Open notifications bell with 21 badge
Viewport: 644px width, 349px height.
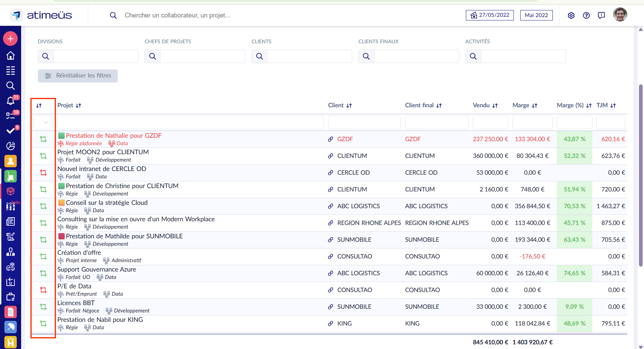[x=10, y=101]
